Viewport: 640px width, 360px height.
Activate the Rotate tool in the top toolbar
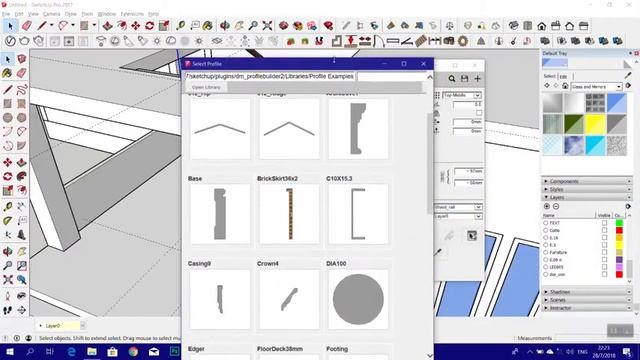click(x=149, y=26)
